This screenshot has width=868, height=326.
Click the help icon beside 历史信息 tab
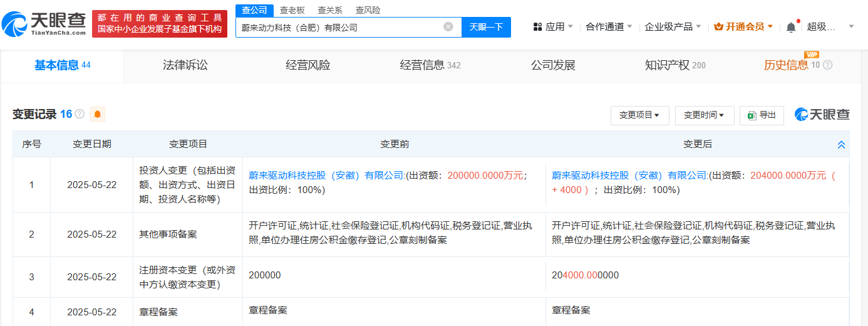[827, 65]
